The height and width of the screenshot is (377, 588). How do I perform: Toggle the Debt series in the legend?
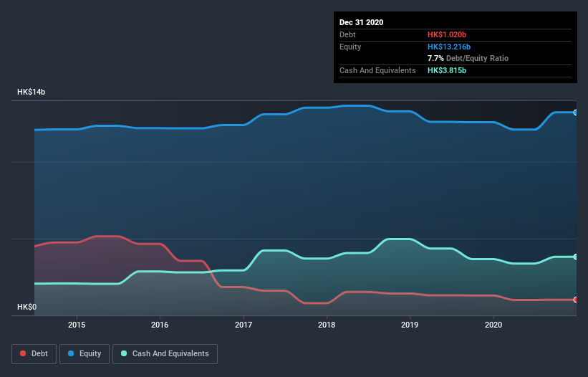34,354
